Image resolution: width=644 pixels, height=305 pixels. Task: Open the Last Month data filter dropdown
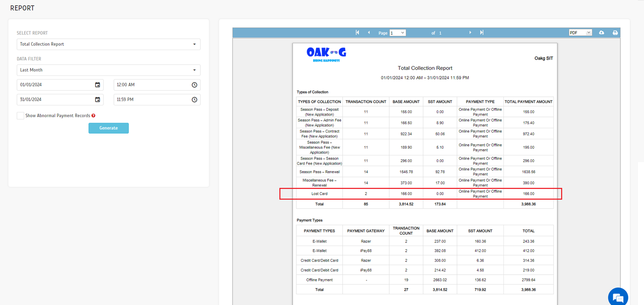coord(108,70)
